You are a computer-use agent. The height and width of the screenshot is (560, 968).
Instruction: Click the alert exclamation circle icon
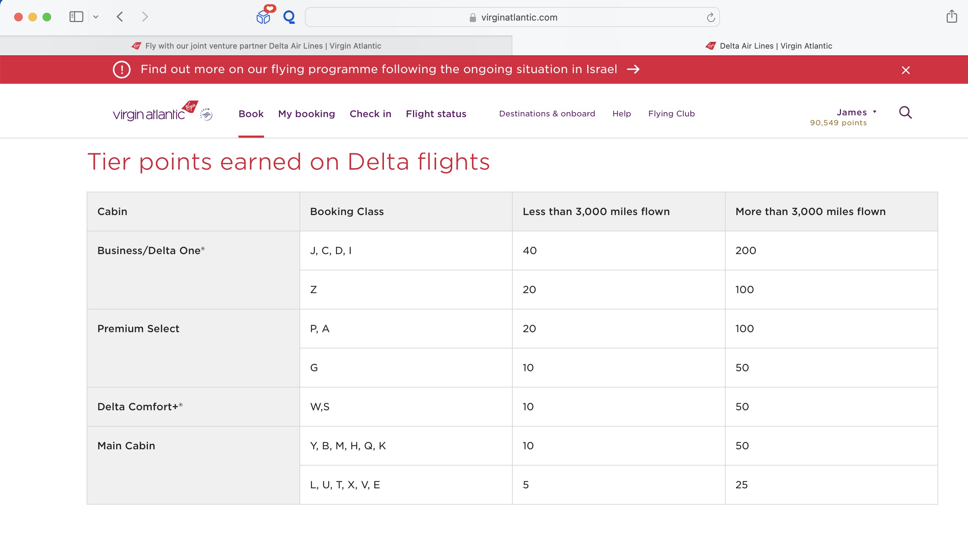[122, 70]
